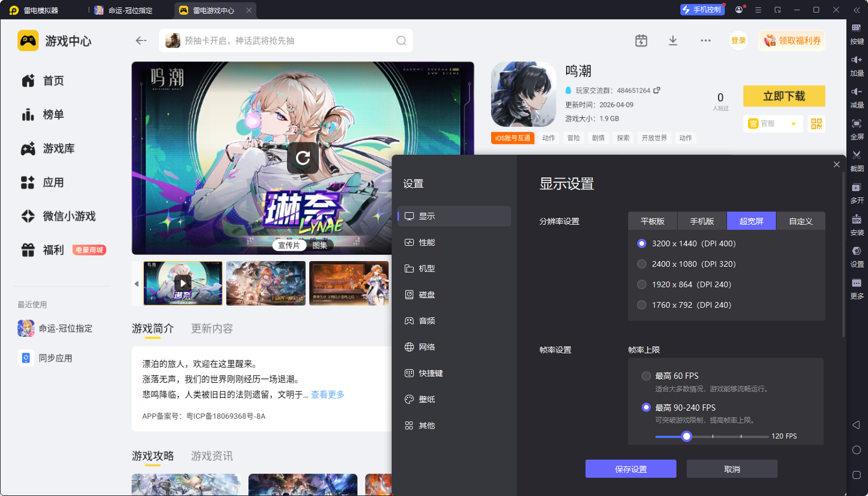Open 游戏库 in the left navigation
Screen dimensions: 868x496
(x=59, y=149)
